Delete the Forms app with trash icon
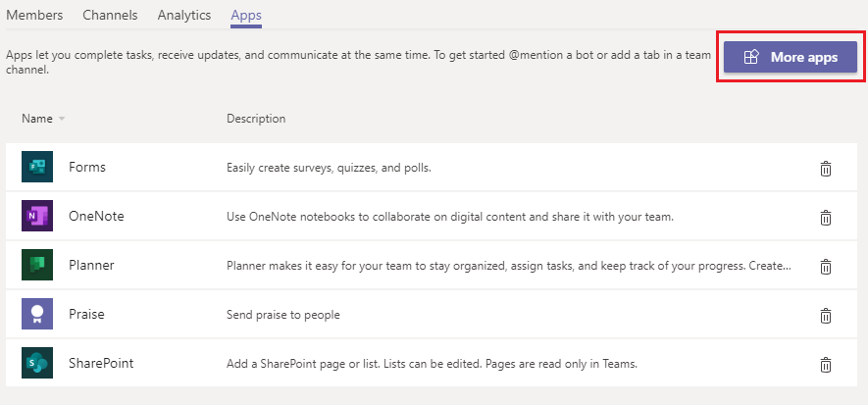The image size is (868, 405). (826, 168)
